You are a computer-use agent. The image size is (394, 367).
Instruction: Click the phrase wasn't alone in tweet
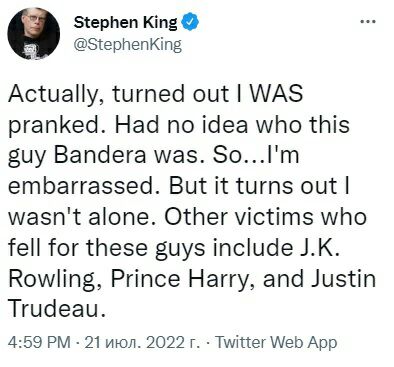pyautogui.click(x=82, y=216)
